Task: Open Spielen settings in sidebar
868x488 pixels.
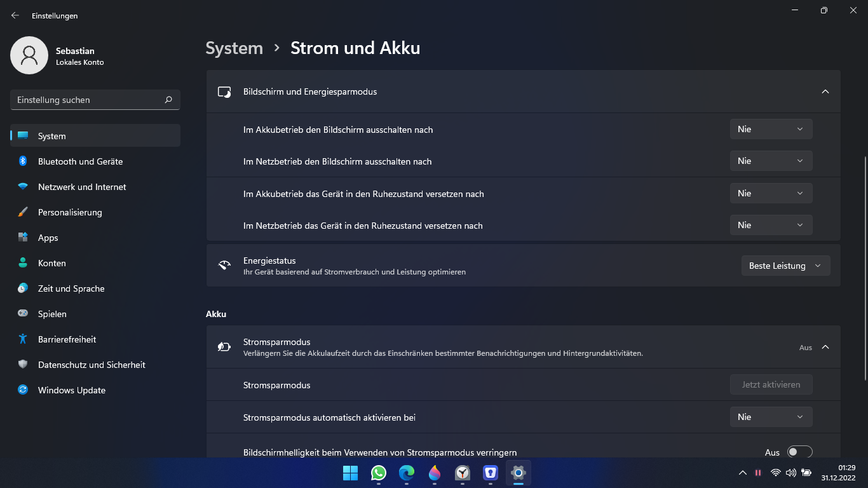Action: 95,314
